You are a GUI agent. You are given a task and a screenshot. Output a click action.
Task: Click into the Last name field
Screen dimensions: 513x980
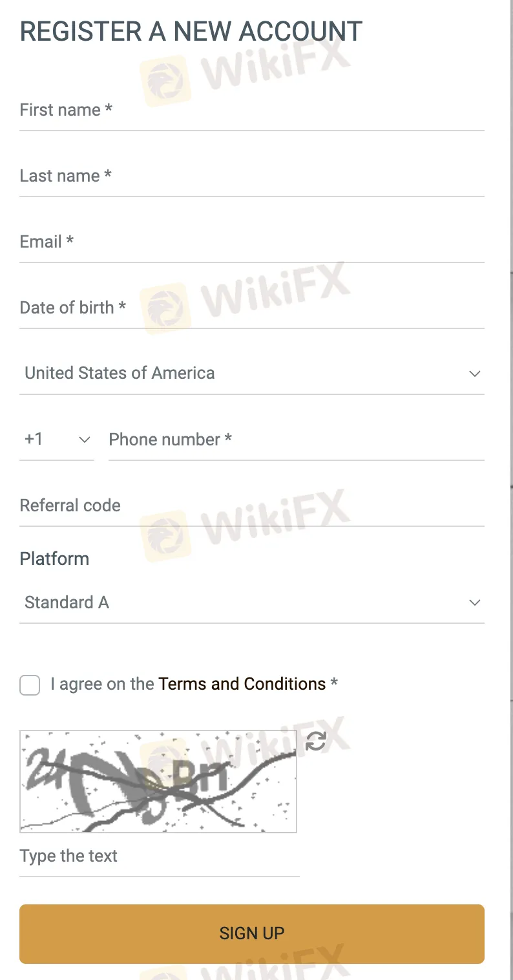251,176
